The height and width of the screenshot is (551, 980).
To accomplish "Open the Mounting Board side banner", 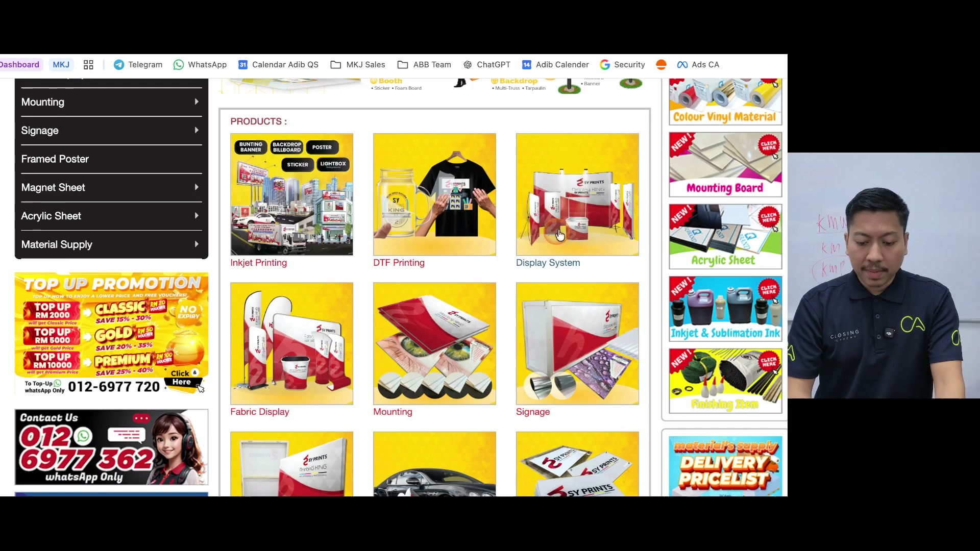I will coord(725,165).
